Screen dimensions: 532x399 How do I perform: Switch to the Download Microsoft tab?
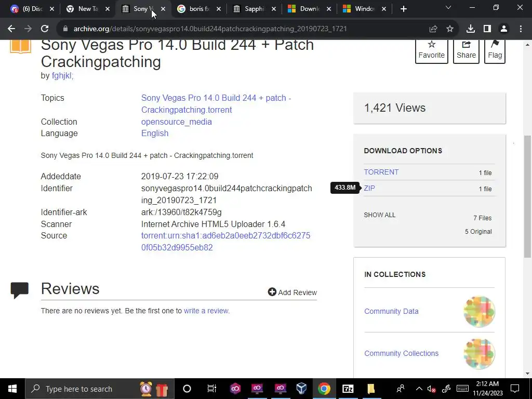(310, 9)
